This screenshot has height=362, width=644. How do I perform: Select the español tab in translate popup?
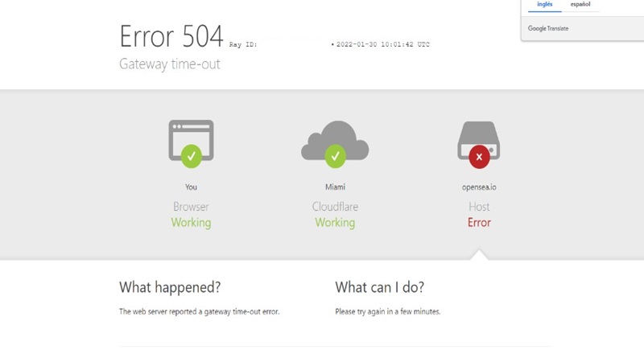tap(580, 5)
